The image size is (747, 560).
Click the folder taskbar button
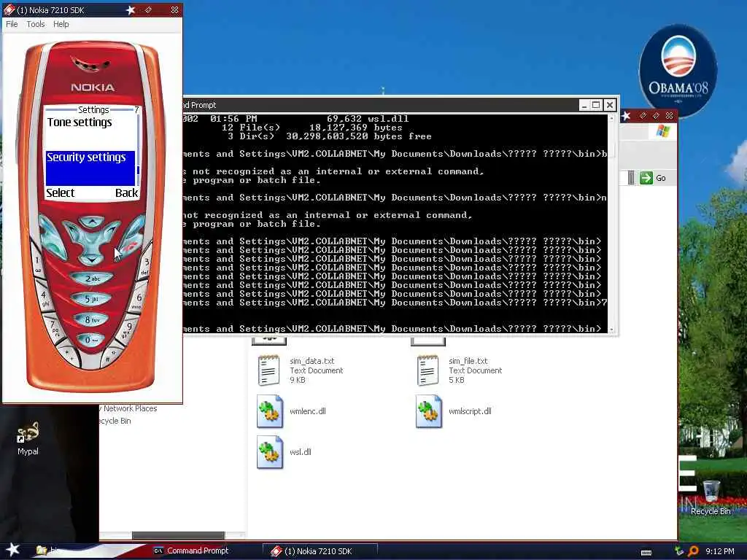click(47, 551)
